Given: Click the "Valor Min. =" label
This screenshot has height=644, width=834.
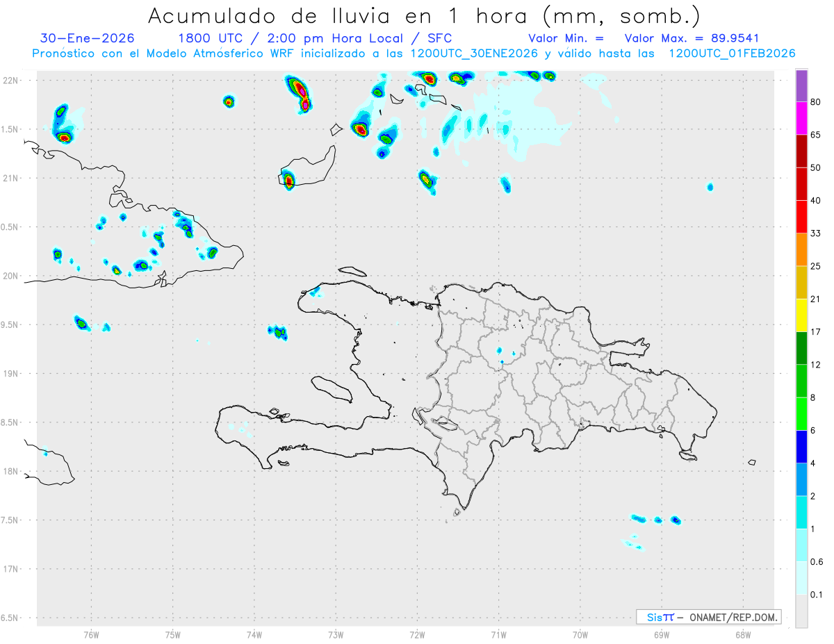Looking at the screenshot, I should [x=566, y=38].
